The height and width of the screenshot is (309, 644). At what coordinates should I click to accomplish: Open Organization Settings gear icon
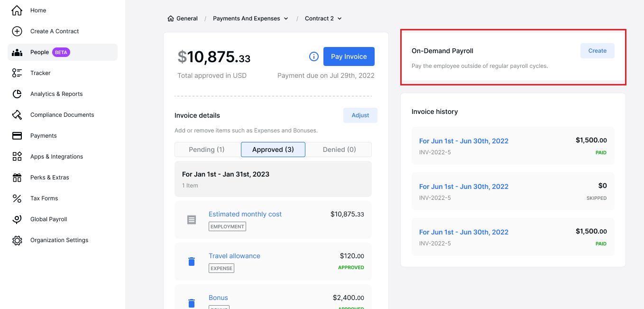tap(17, 240)
